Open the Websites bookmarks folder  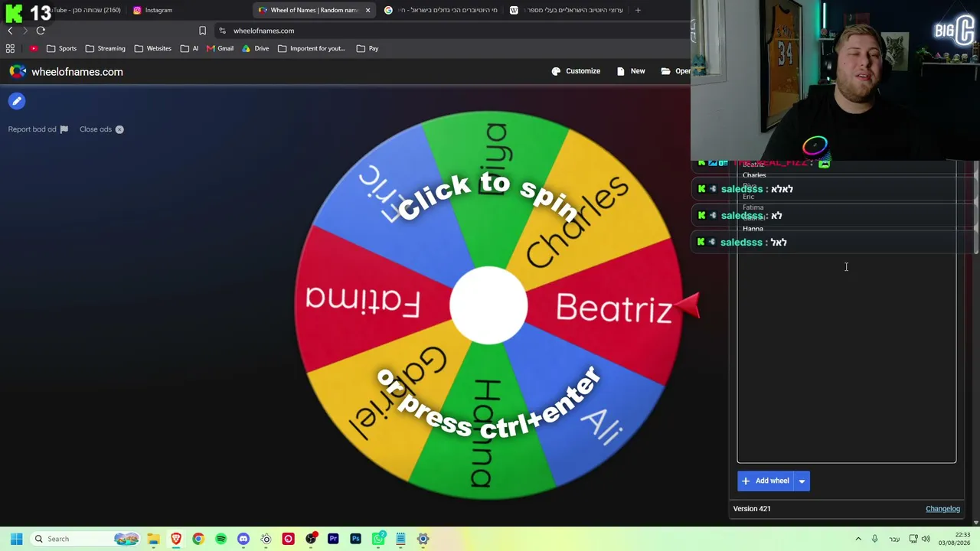[153, 48]
